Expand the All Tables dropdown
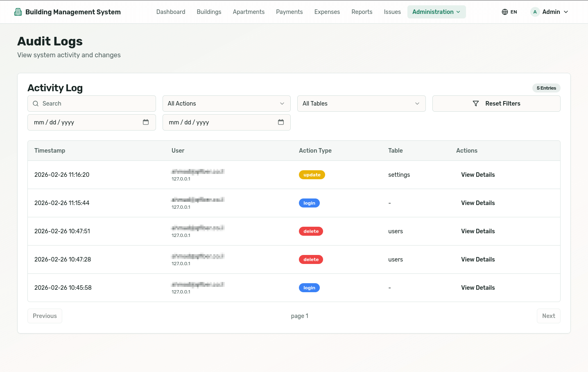Screen dimensions: 588x372 point(361,104)
